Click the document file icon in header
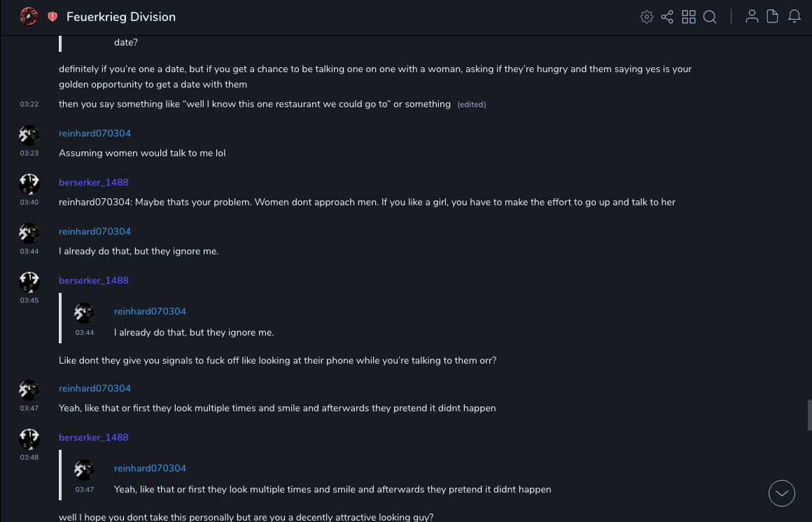This screenshot has height=522, width=812. pyautogui.click(x=773, y=17)
